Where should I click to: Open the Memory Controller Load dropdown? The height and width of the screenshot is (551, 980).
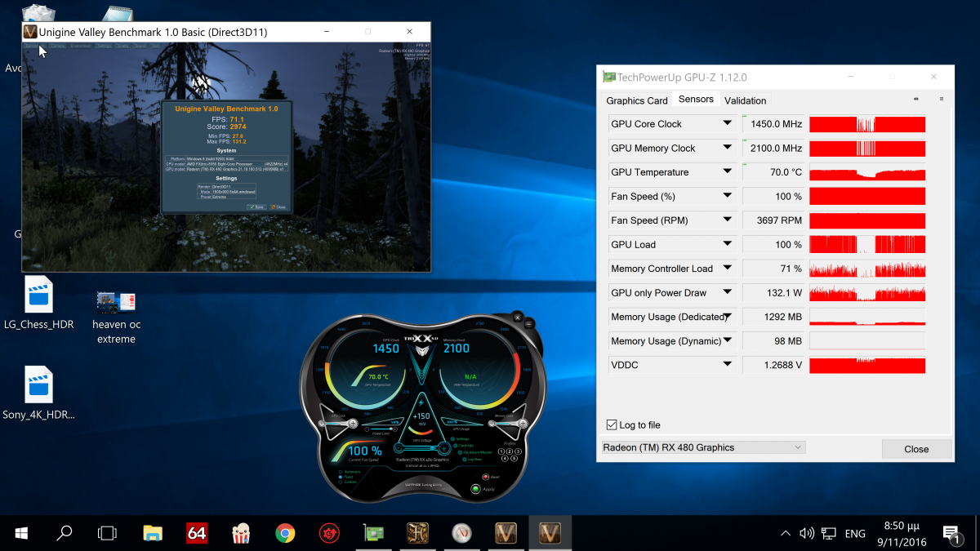click(x=727, y=269)
